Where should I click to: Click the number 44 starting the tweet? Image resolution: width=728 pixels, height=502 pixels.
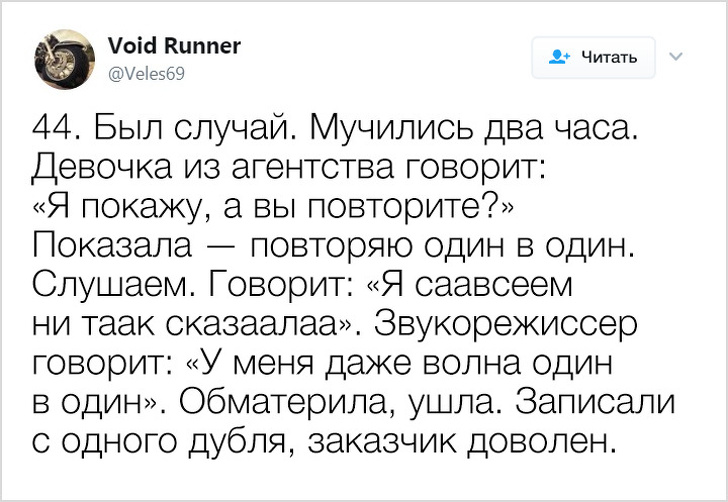pos(54,129)
